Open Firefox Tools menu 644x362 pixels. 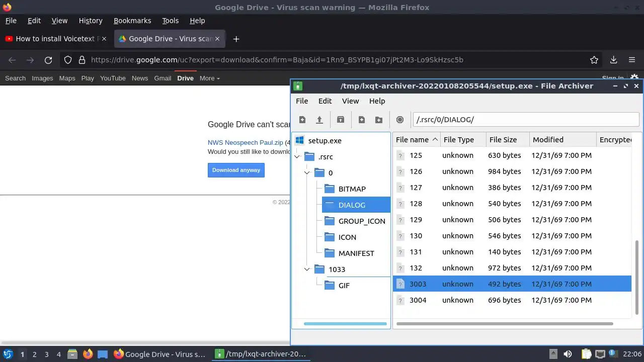point(170,21)
